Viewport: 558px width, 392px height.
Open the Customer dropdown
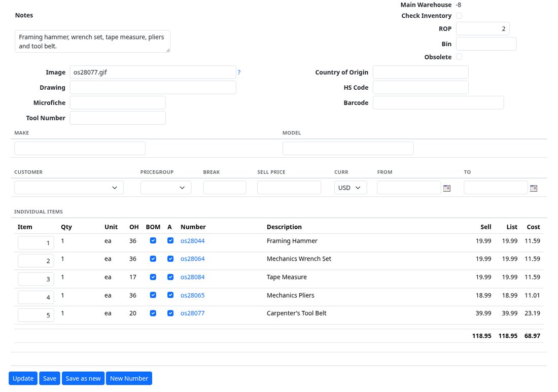point(69,188)
